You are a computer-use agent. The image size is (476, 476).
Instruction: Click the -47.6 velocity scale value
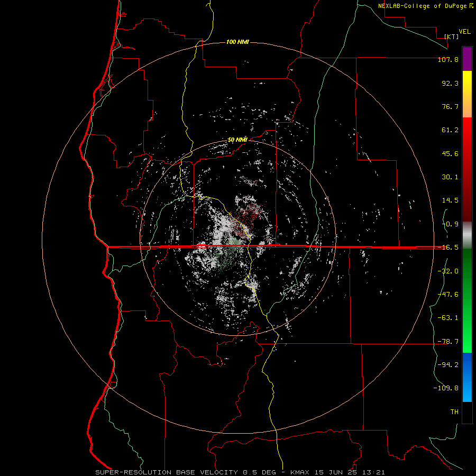448,295
